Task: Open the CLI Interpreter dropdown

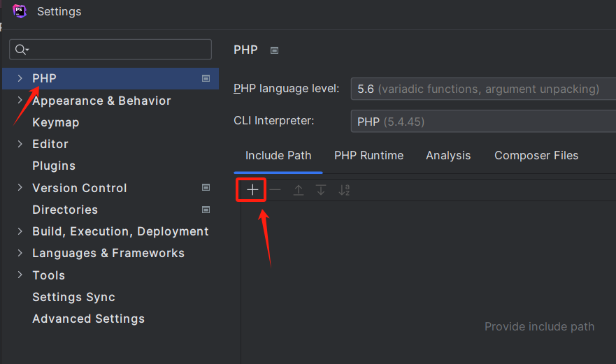Action: point(483,122)
